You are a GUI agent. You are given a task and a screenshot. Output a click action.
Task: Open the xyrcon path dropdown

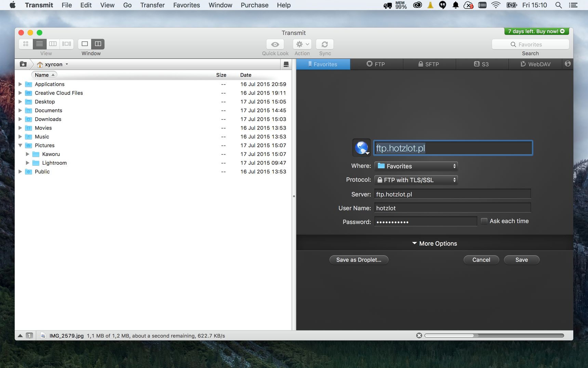[x=53, y=64]
